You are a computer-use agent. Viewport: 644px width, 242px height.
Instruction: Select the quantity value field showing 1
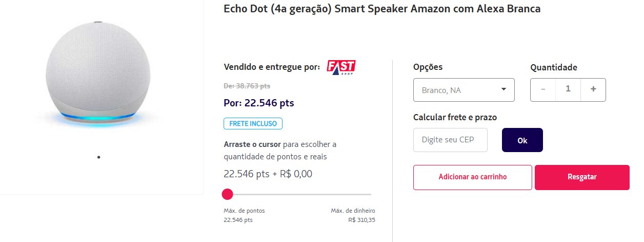point(568,89)
